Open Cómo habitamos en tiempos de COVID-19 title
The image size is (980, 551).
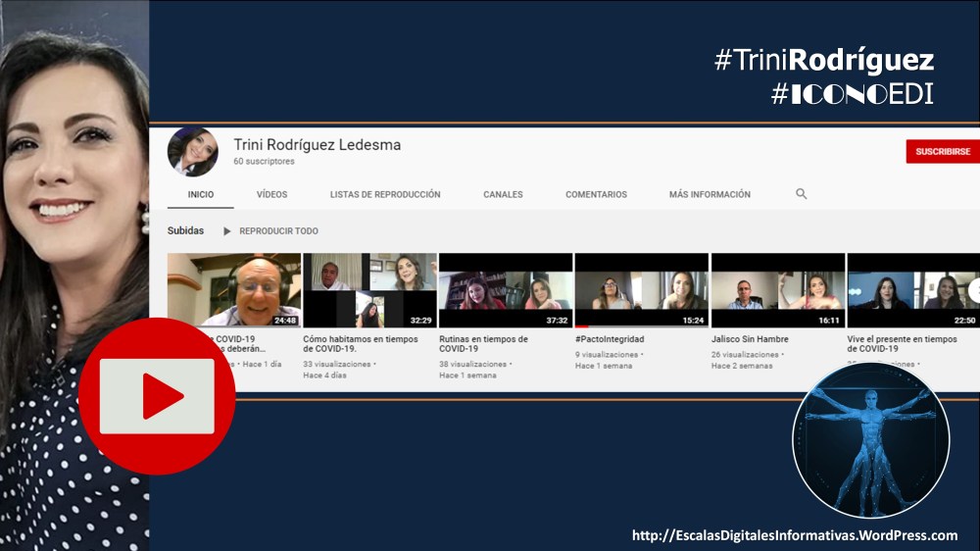point(361,344)
